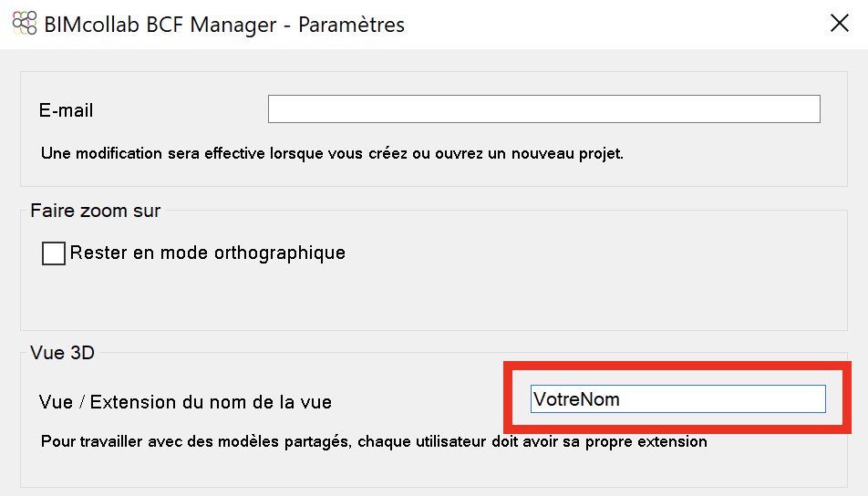Close the Paramètres dialog with the X
This screenshot has height=496, width=868.
[839, 24]
